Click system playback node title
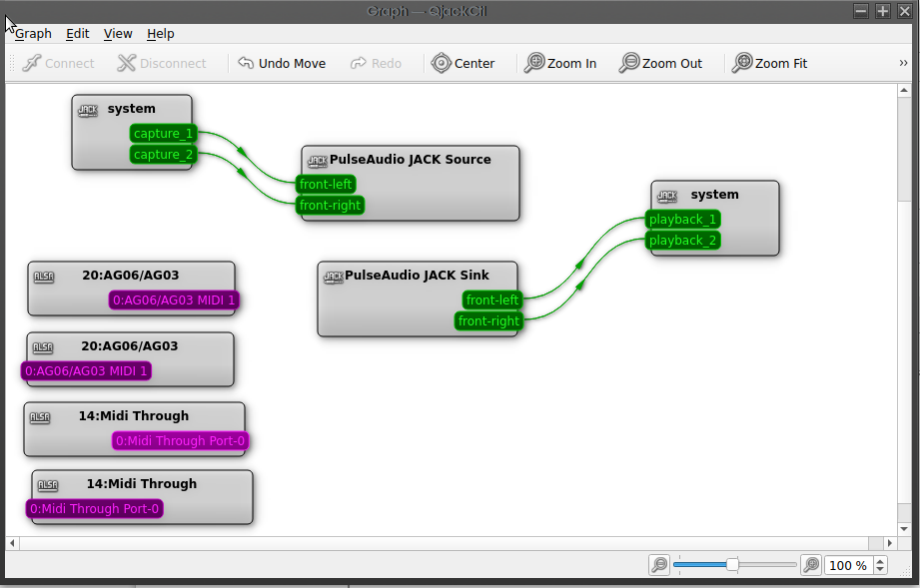 (x=714, y=195)
